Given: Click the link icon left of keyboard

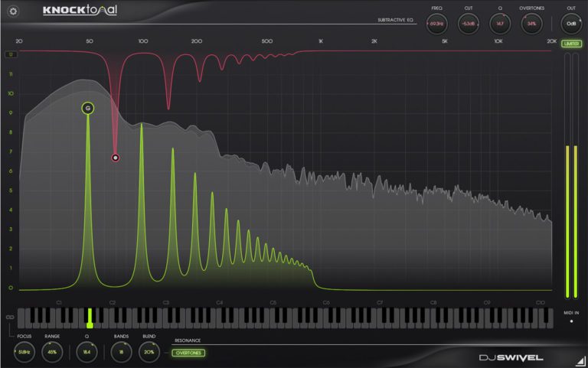Looking at the screenshot, I should tap(10, 317).
